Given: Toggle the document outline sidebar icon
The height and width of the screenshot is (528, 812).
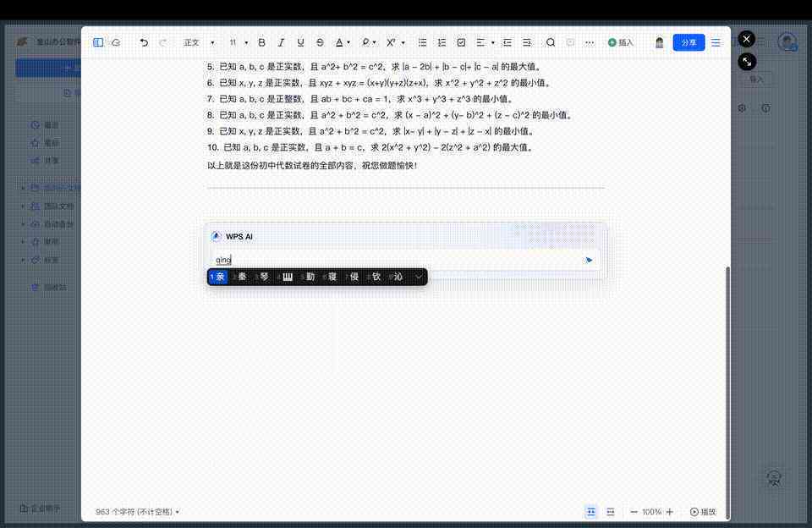Looking at the screenshot, I should 98,42.
